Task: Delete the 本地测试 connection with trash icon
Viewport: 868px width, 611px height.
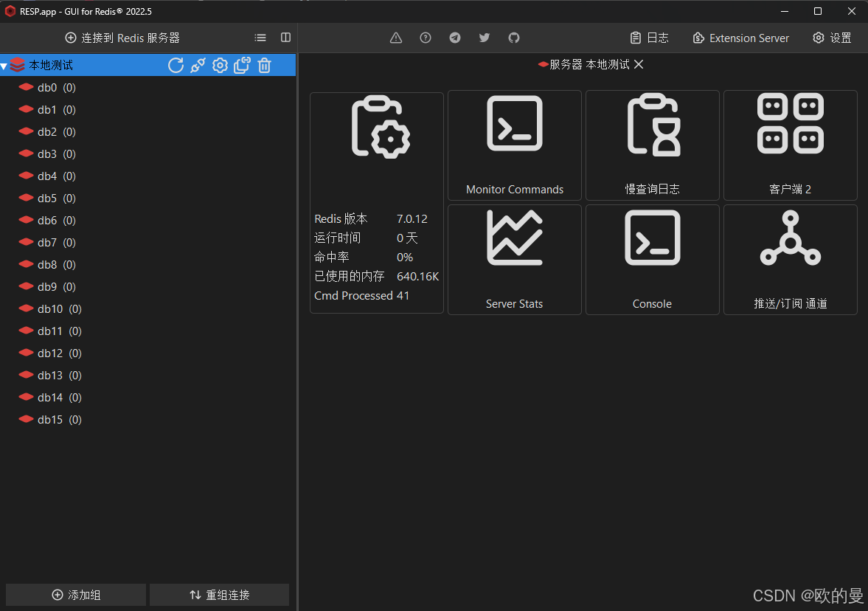Action: point(265,66)
